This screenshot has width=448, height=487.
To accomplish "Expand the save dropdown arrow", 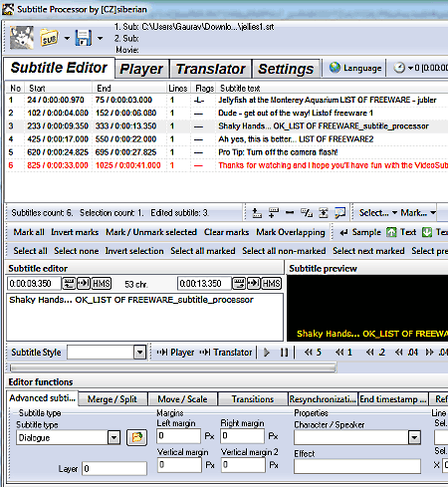I will (100, 38).
